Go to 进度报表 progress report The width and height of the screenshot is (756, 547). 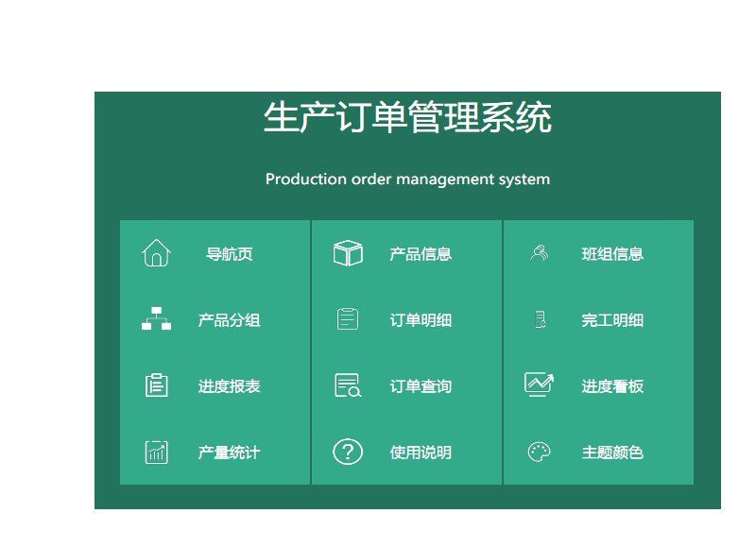tap(229, 386)
